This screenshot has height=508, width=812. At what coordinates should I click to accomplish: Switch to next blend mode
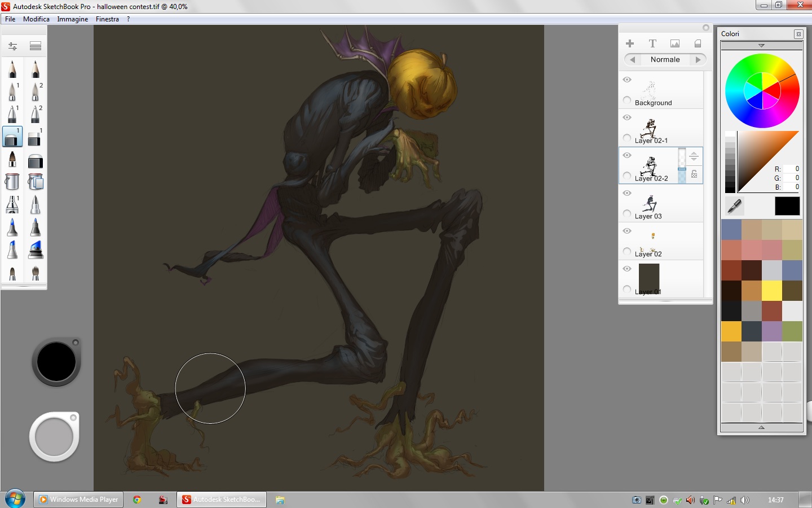coord(698,59)
